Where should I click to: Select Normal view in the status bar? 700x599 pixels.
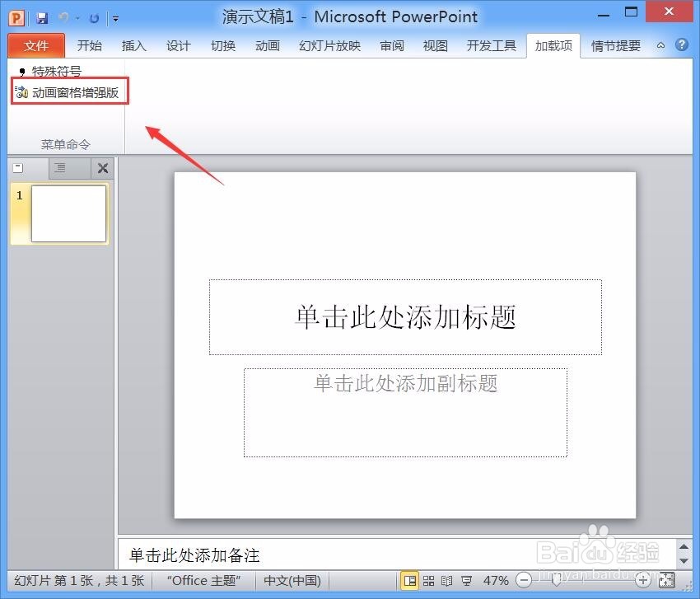point(410,580)
